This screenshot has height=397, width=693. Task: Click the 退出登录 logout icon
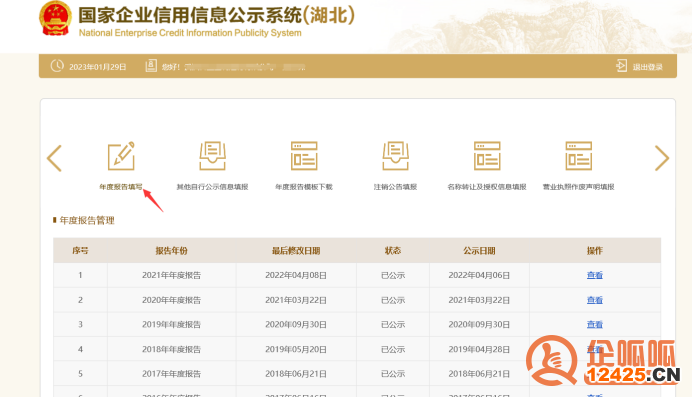tap(621, 66)
